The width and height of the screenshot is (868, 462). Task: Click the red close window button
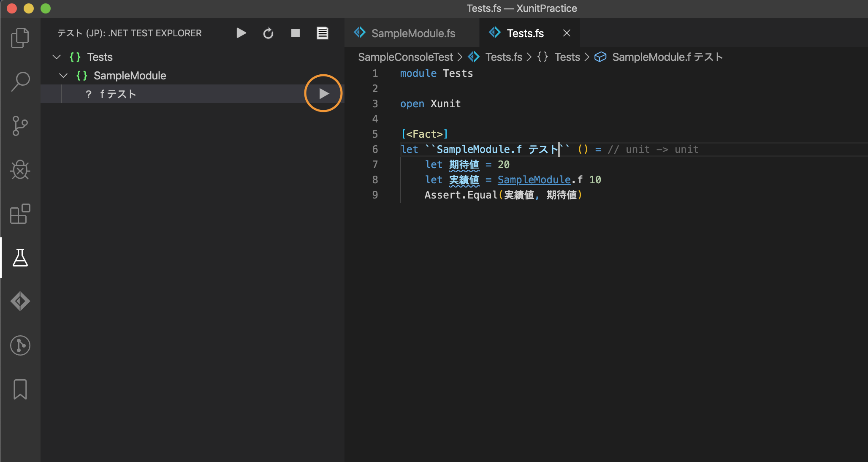[x=12, y=8]
